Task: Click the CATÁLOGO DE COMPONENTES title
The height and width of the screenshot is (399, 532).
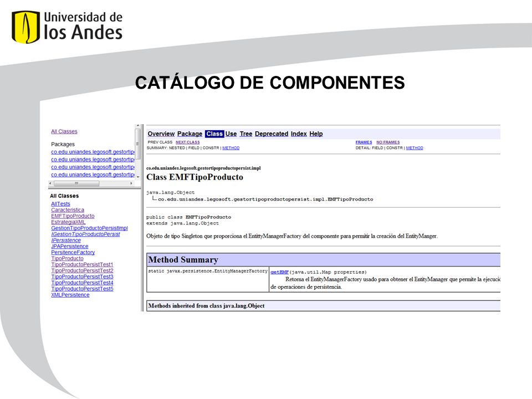Action: point(270,83)
